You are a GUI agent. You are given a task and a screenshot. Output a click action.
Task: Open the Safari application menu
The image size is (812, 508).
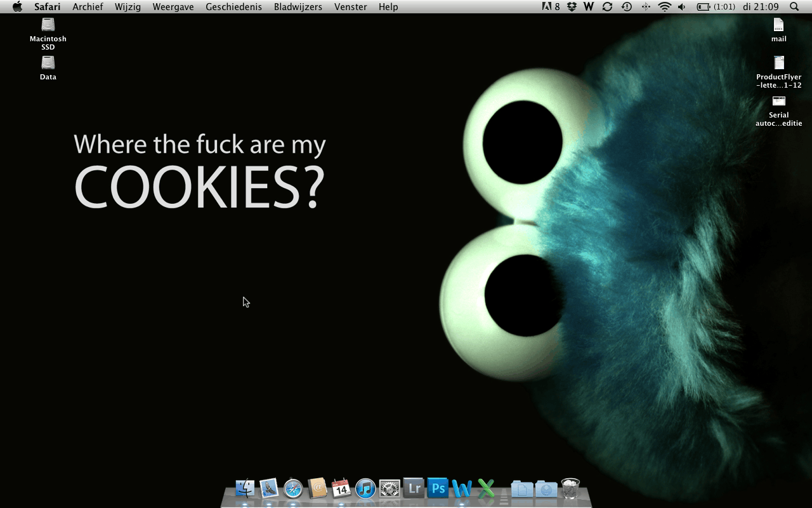click(48, 7)
